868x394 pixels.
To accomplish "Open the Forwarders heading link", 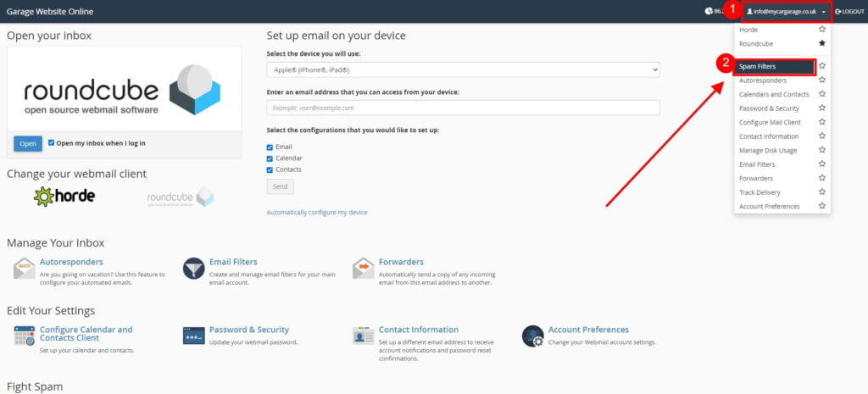I will [x=401, y=262].
